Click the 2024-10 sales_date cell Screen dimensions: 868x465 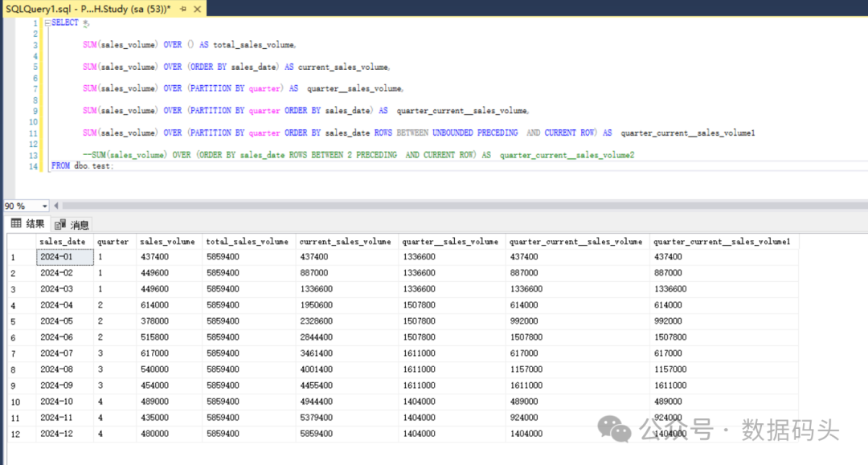[x=65, y=402]
